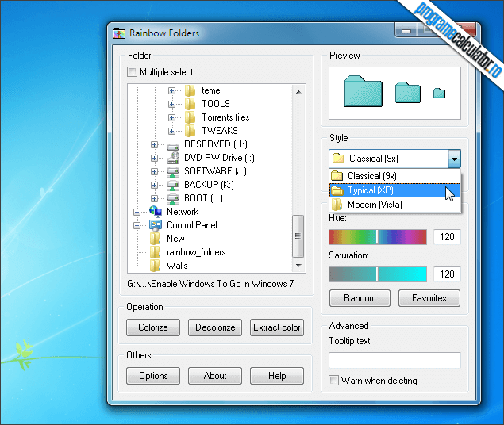Screen dimensions: 504x425
Task: Click the Saturation slider bar
Action: coord(378,274)
